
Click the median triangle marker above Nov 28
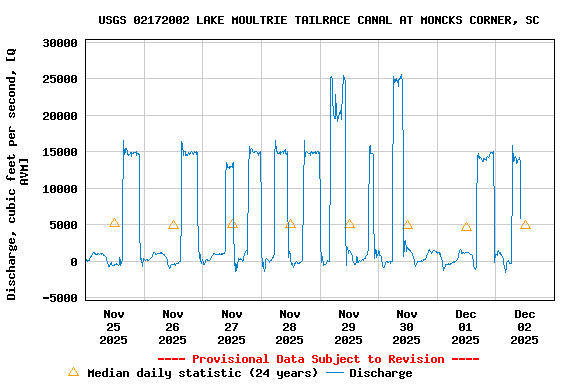290,223
